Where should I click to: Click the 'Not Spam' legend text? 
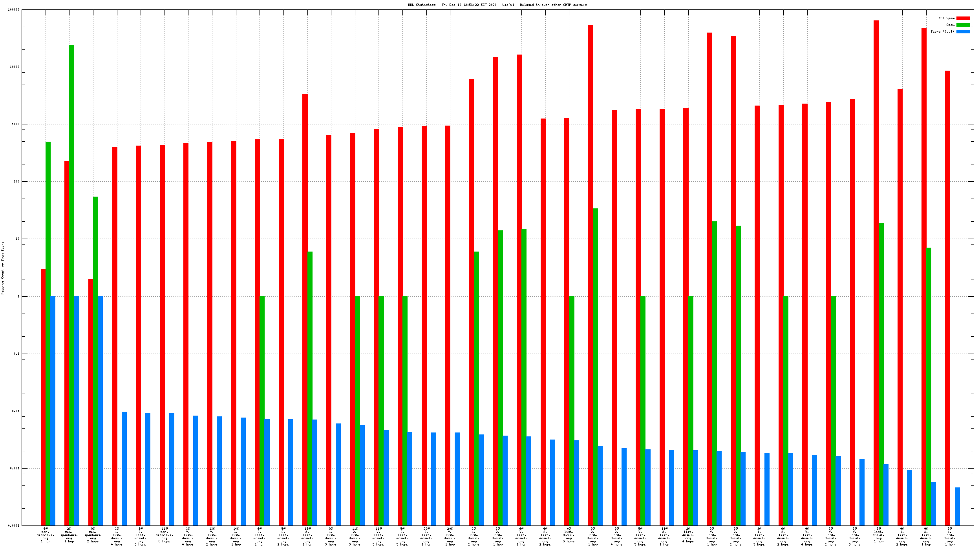946,18
